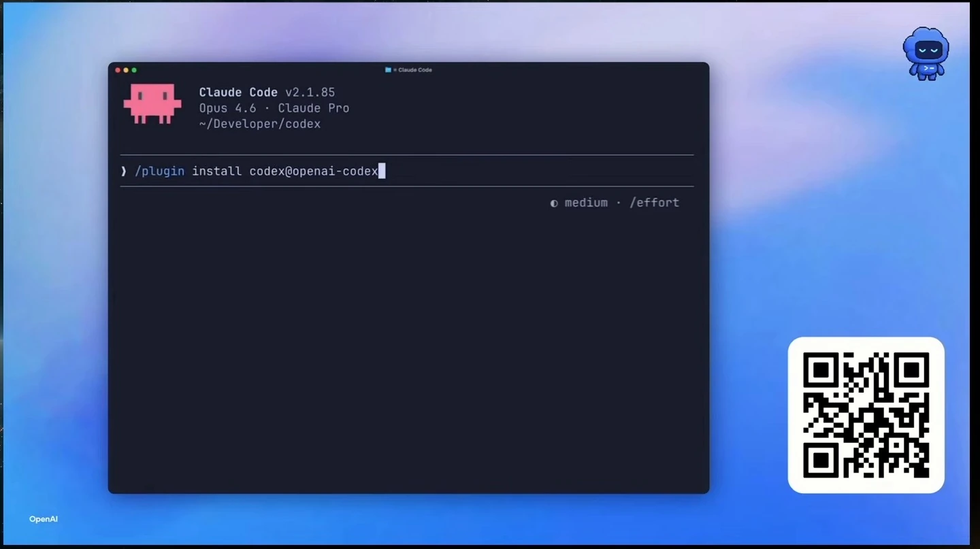980x549 pixels.
Task: Close the terminal window with the red button
Action: [118, 70]
